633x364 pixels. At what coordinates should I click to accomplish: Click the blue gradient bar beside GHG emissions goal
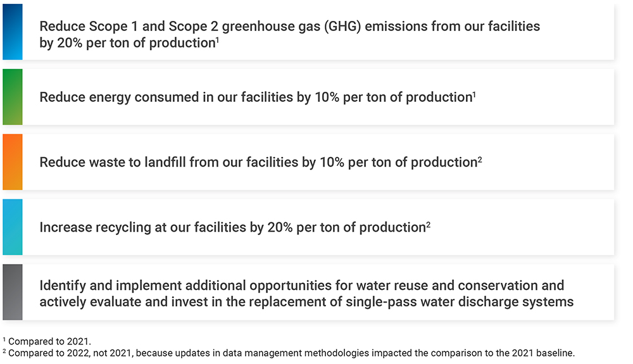(x=13, y=32)
